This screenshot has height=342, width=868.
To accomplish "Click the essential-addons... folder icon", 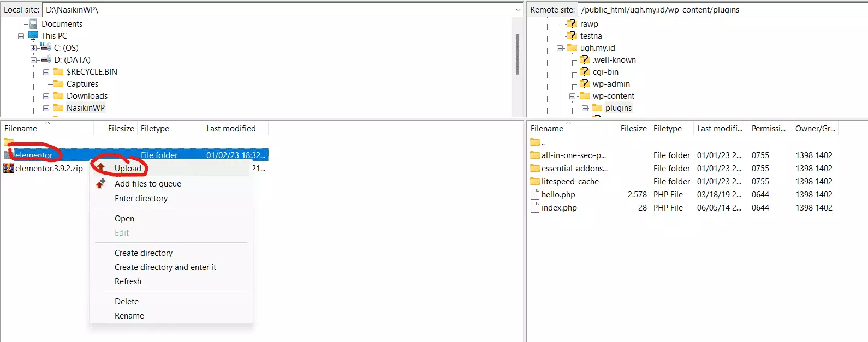I will click(x=535, y=168).
